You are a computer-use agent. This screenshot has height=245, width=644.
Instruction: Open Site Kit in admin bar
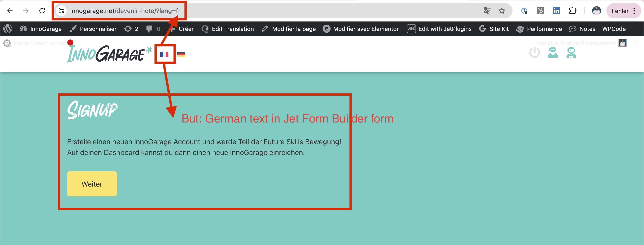click(x=494, y=29)
